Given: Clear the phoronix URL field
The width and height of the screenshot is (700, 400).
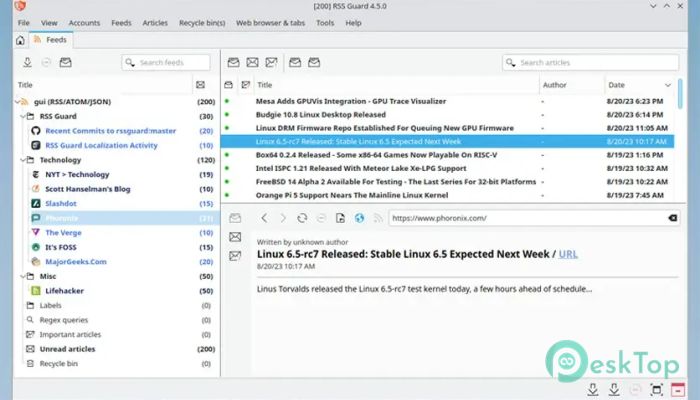Looking at the screenshot, I should point(672,218).
